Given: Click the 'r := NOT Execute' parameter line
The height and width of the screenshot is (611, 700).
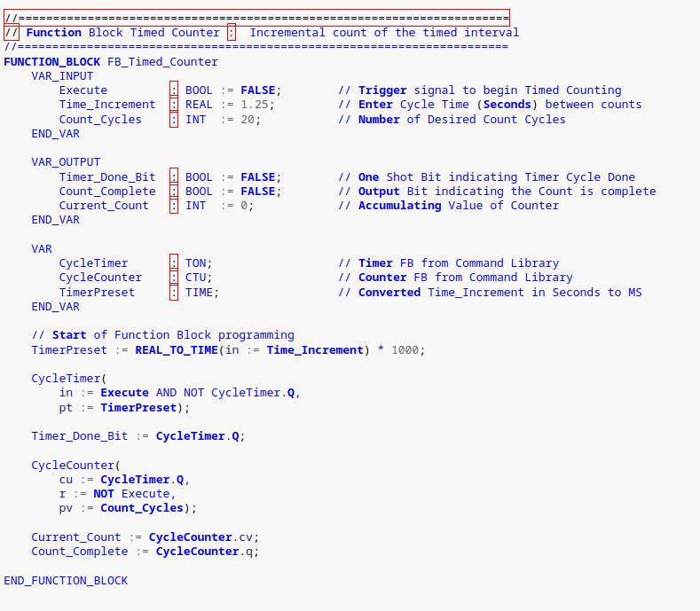Looking at the screenshot, I should click(117, 494).
